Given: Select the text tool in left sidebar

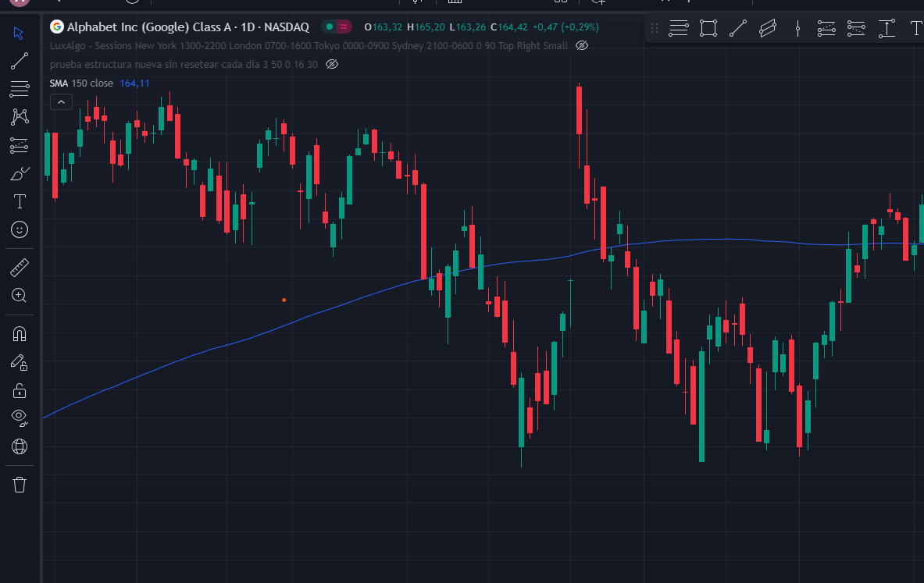Looking at the screenshot, I should (x=20, y=201).
